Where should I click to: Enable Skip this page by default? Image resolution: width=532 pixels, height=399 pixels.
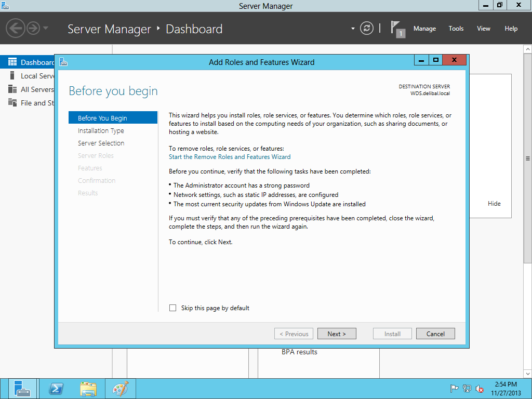tap(173, 308)
